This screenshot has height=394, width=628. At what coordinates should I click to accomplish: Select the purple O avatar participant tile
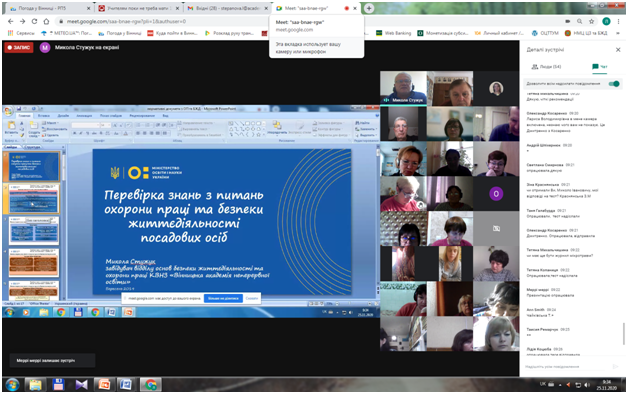click(496, 194)
